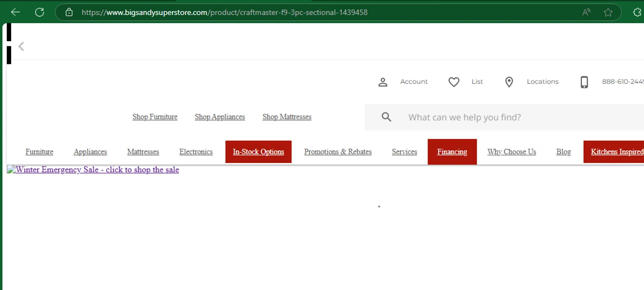644x290 pixels.
Task: Open the browser extensions puzzle icon
Action: point(638,12)
